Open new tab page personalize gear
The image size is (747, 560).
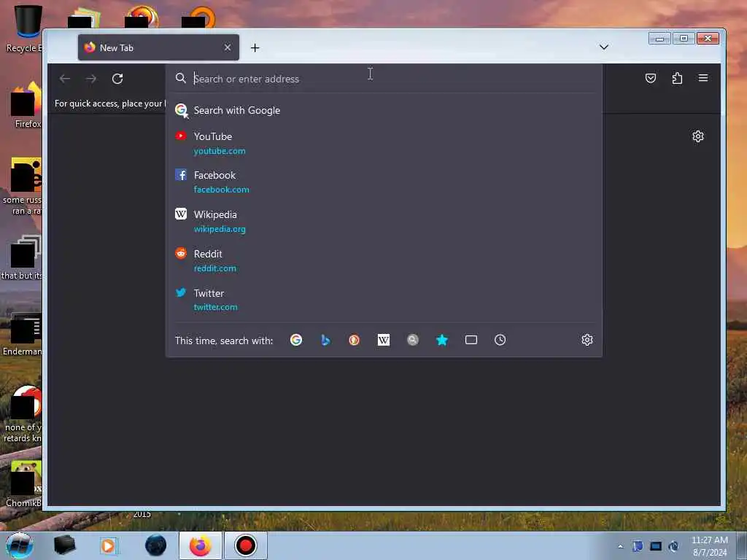[x=698, y=136]
